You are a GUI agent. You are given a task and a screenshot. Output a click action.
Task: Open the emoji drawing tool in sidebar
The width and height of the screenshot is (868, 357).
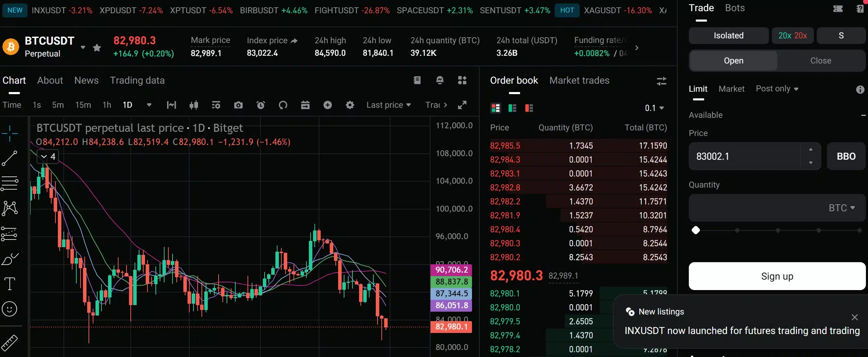coord(9,309)
